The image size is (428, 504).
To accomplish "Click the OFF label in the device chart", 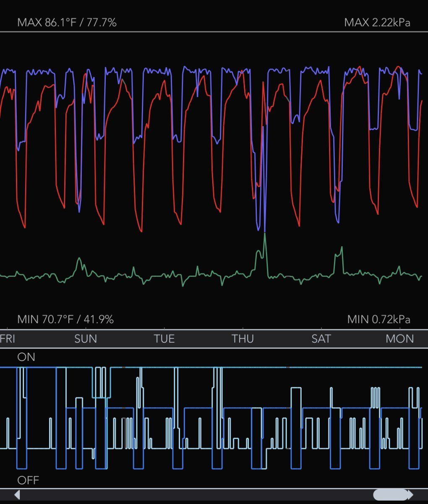I will (28, 480).
